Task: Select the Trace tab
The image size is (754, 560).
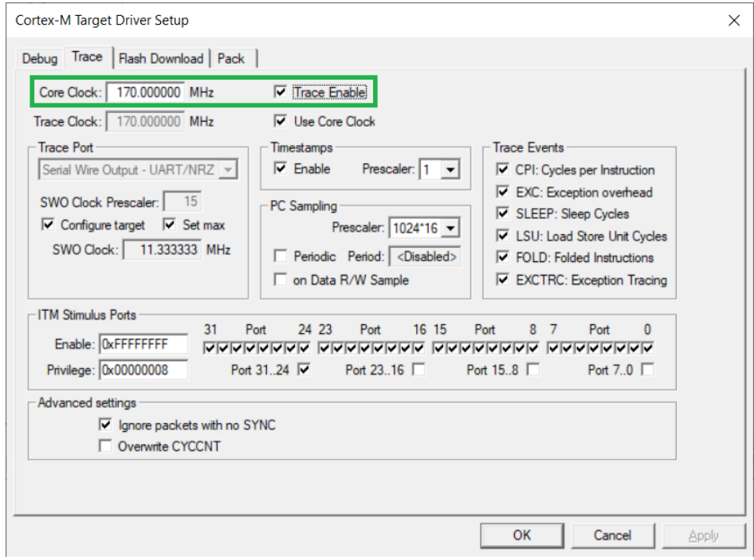Action: [87, 57]
